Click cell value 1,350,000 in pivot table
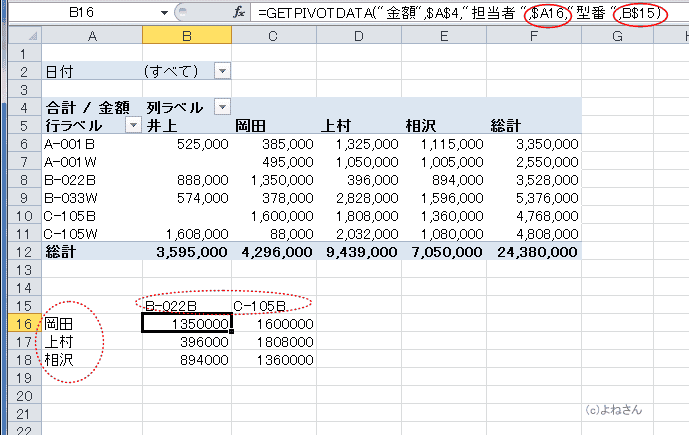This screenshot has width=689, height=435. point(282,180)
